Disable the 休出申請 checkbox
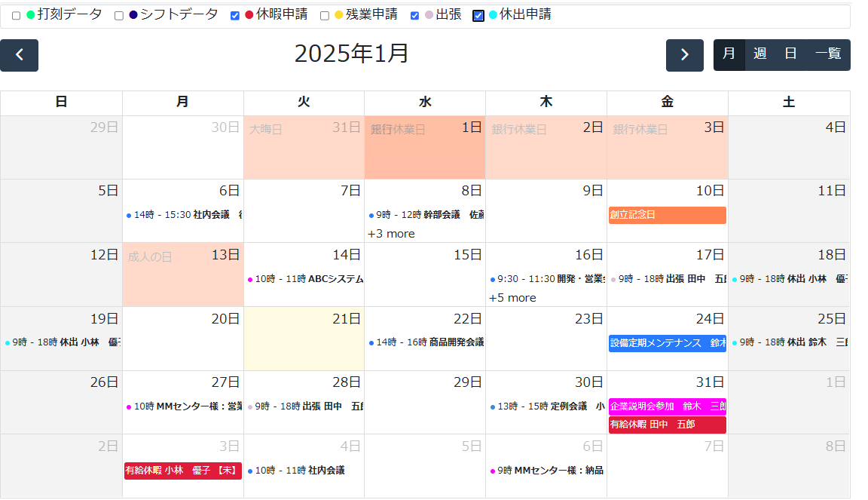The image size is (868, 500). (478, 16)
